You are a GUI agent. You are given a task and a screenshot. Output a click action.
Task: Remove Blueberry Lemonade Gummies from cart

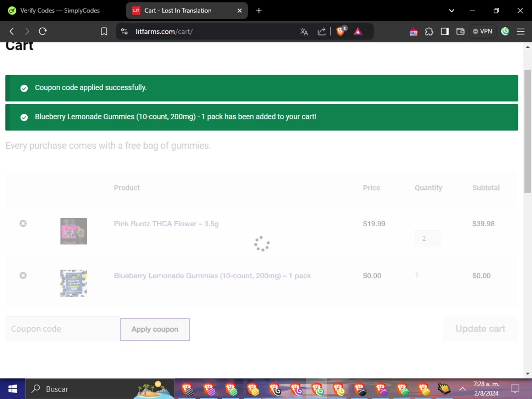click(23, 276)
